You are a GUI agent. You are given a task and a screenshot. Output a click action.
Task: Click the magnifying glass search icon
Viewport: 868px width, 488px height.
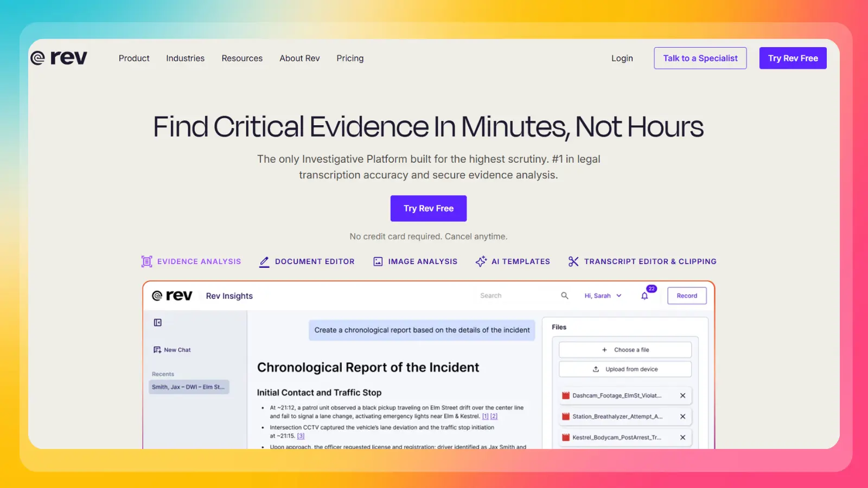[x=565, y=296]
